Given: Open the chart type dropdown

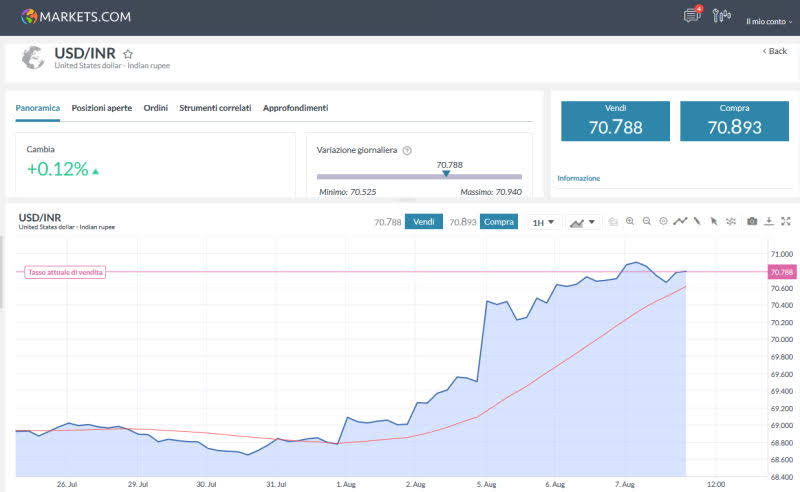Looking at the screenshot, I should coord(582,222).
